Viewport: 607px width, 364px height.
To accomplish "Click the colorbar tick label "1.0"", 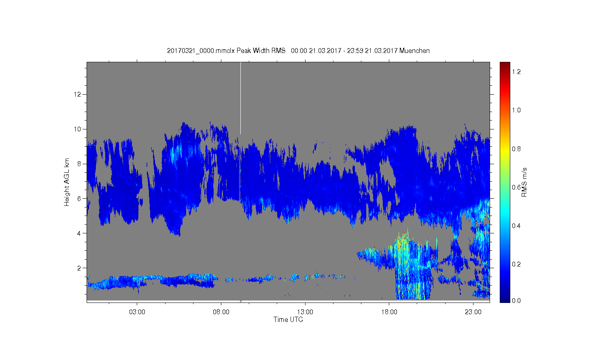I will tap(516, 110).
